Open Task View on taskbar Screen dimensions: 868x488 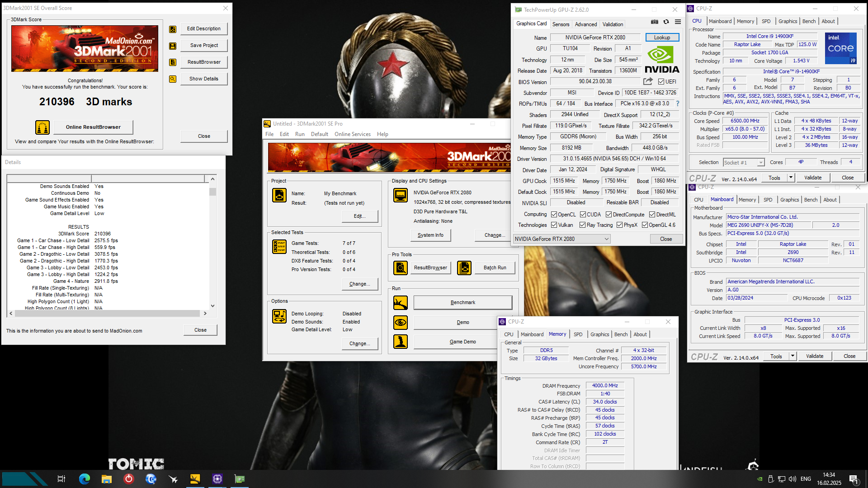pyautogui.click(x=61, y=479)
